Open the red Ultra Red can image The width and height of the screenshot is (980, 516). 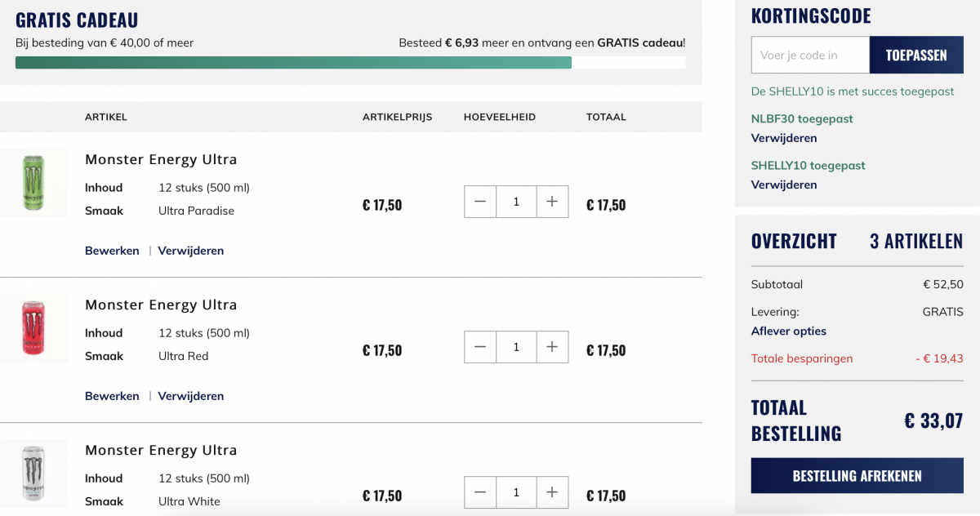click(x=33, y=327)
